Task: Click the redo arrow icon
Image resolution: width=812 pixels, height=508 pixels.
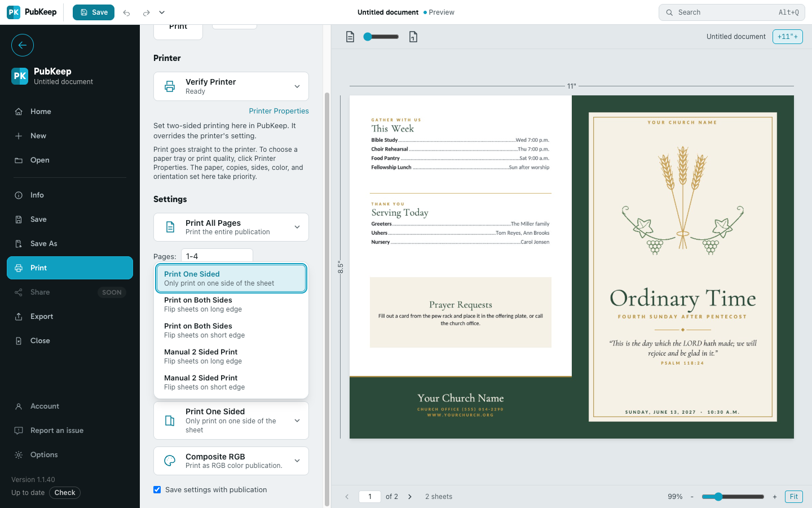Action: (146, 12)
